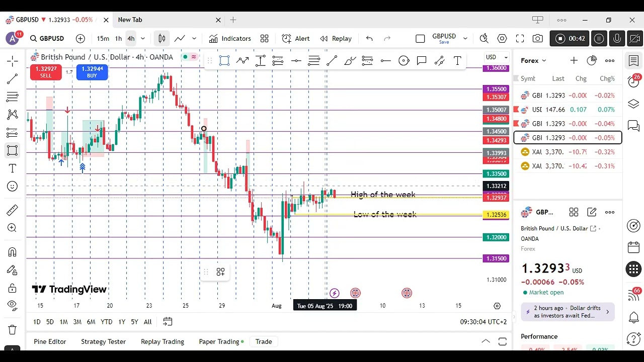Switch to the Replay Trading tab
644x362 pixels.
(x=163, y=341)
